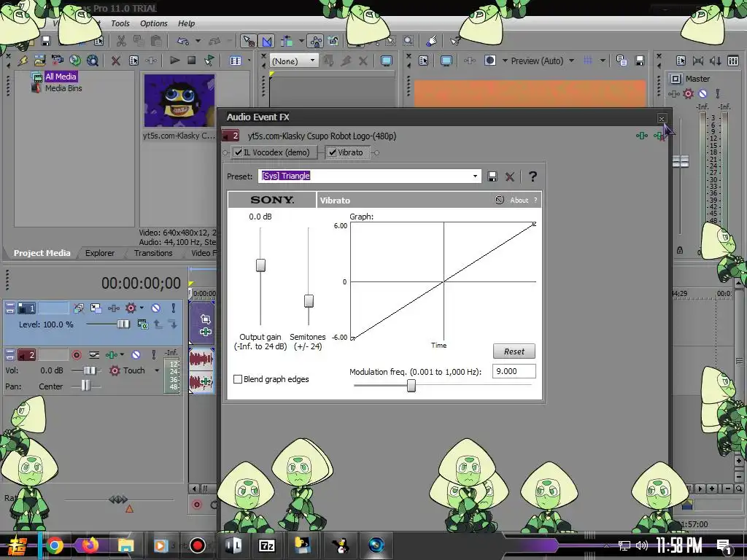The height and width of the screenshot is (560, 747).
Task: Click the Pan slider on audio track 2
Action: (x=85, y=386)
